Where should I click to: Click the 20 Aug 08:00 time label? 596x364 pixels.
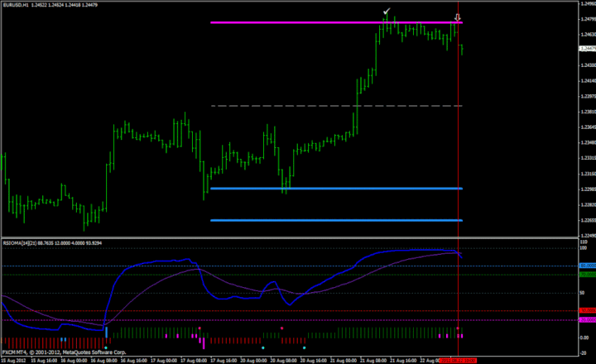click(283, 360)
